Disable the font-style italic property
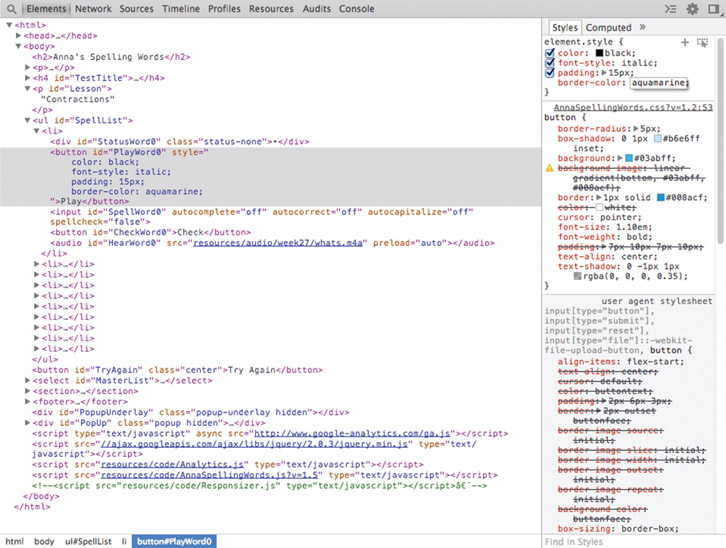Image resolution: width=726 pixels, height=548 pixels. coord(549,63)
